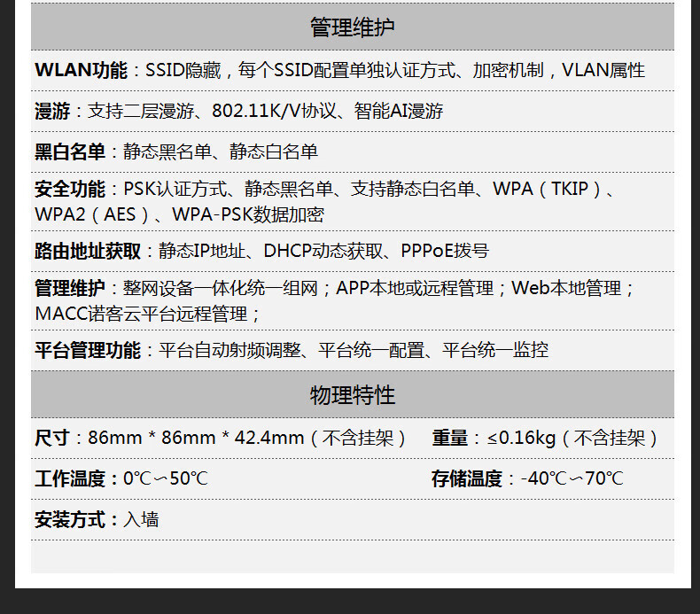Click the 重量 weight label
Screen dimensions: 700x614
pos(449,439)
